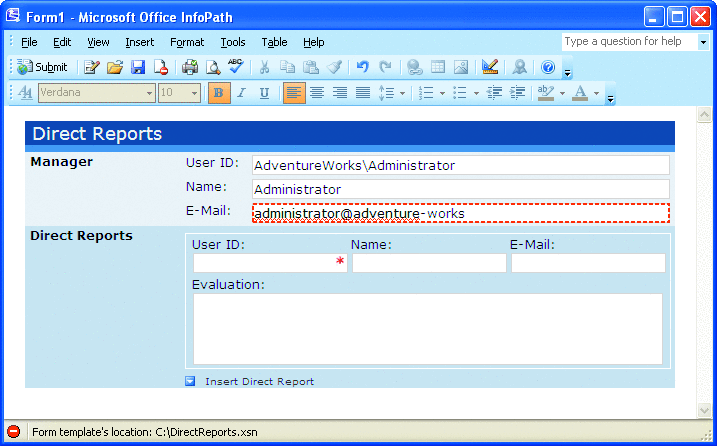Image resolution: width=717 pixels, height=446 pixels.
Task: Click the Insert Direct Report link
Action: (x=259, y=382)
